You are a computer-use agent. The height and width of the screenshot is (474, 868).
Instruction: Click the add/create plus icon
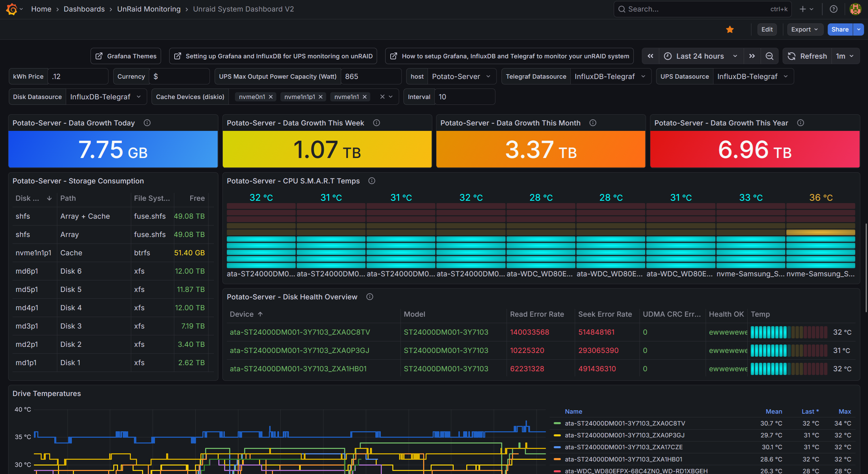803,9
